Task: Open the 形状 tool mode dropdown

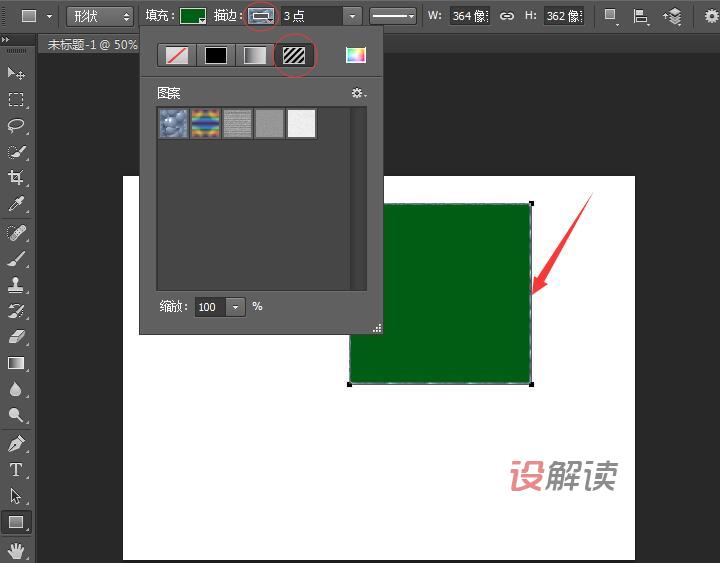Action: tap(100, 16)
